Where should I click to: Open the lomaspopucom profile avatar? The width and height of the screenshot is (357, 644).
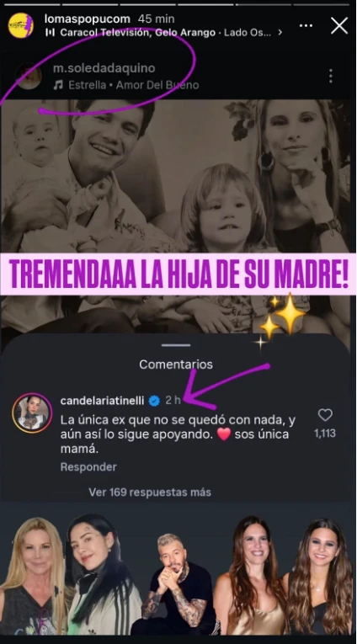[x=20, y=25]
